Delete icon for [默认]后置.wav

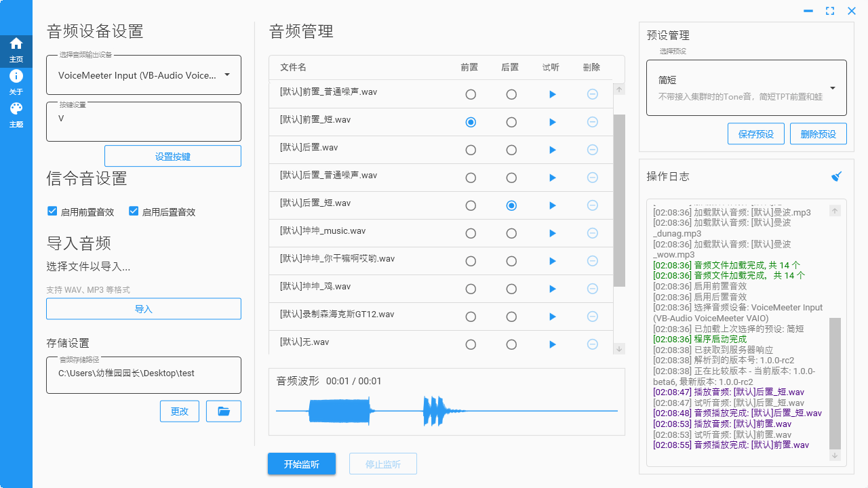click(x=592, y=150)
